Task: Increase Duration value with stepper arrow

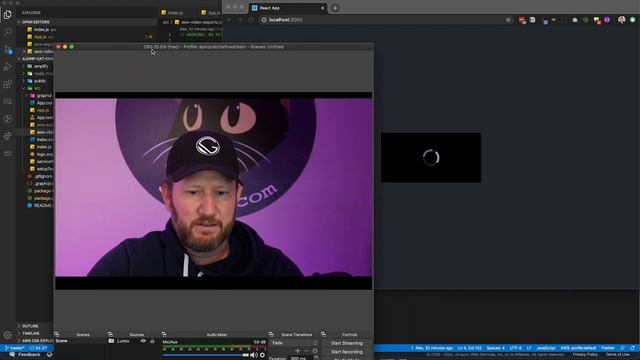Action: [x=316, y=357]
